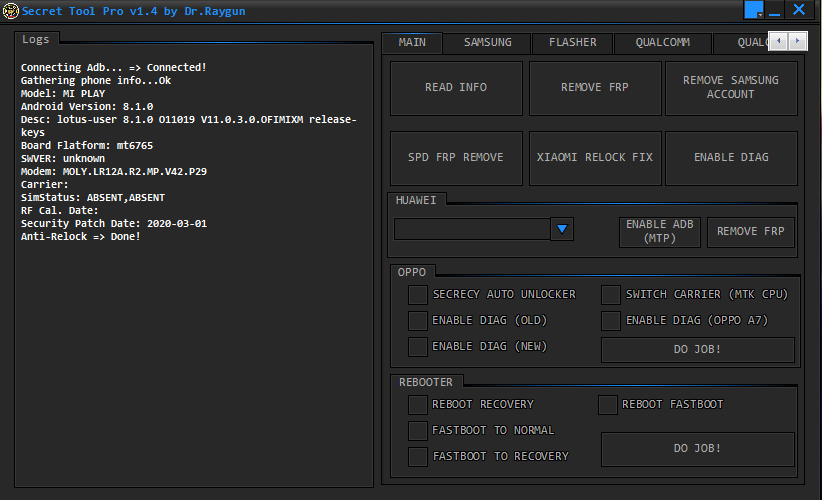Screen dimensions: 822x500
Task: Click 'Connecting Adb... => Connected!' log line
Action: tap(114, 68)
